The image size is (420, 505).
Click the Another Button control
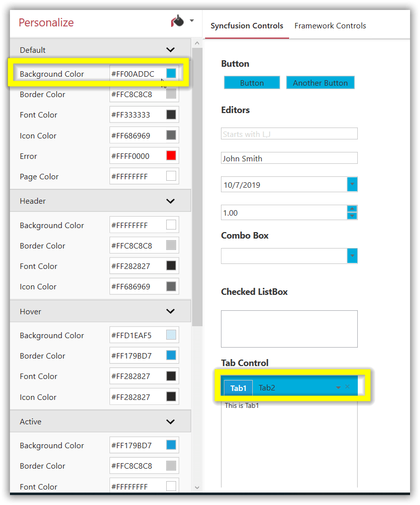[x=320, y=82]
